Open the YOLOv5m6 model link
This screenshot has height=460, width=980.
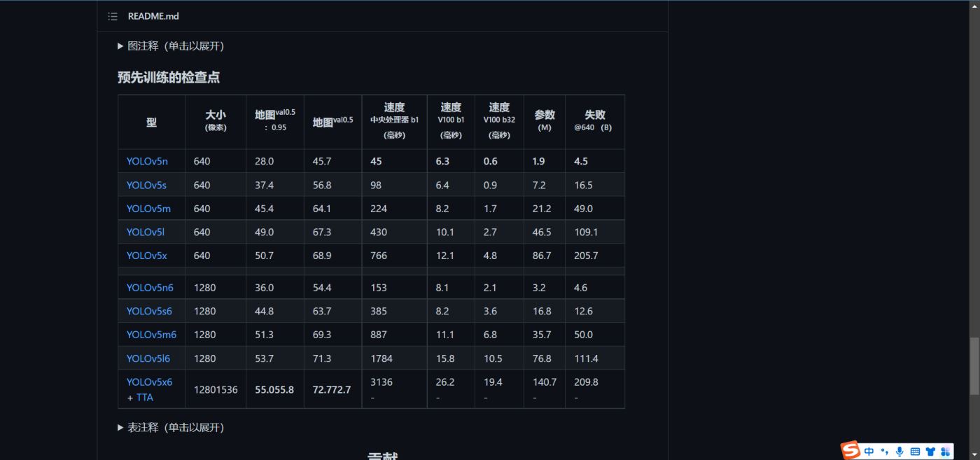[151, 335]
